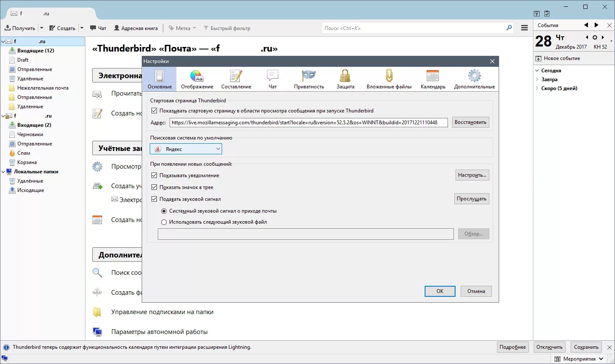Image resolution: width=615 pixels, height=364 pixels.
Task: Click the global search field
Action: point(417,28)
